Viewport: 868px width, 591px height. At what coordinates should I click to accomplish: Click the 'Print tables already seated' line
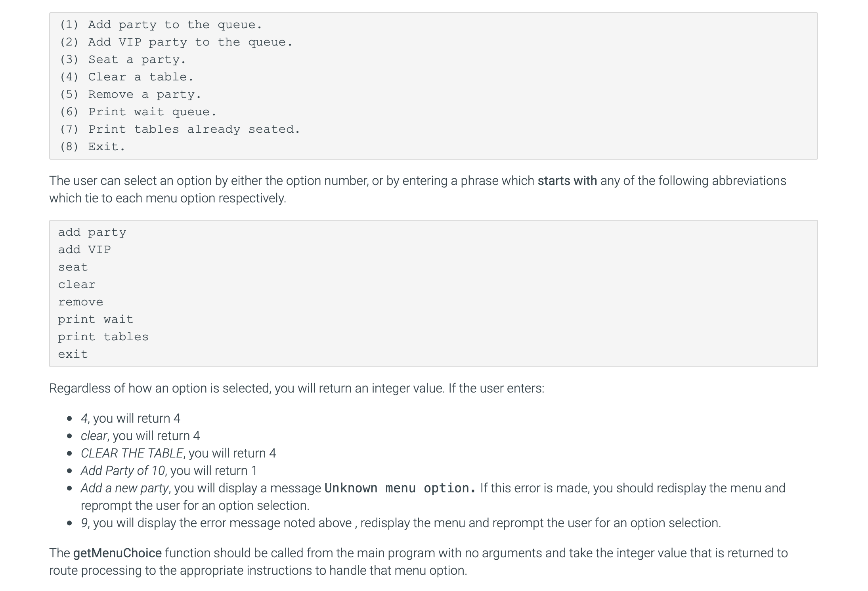pyautogui.click(x=180, y=130)
